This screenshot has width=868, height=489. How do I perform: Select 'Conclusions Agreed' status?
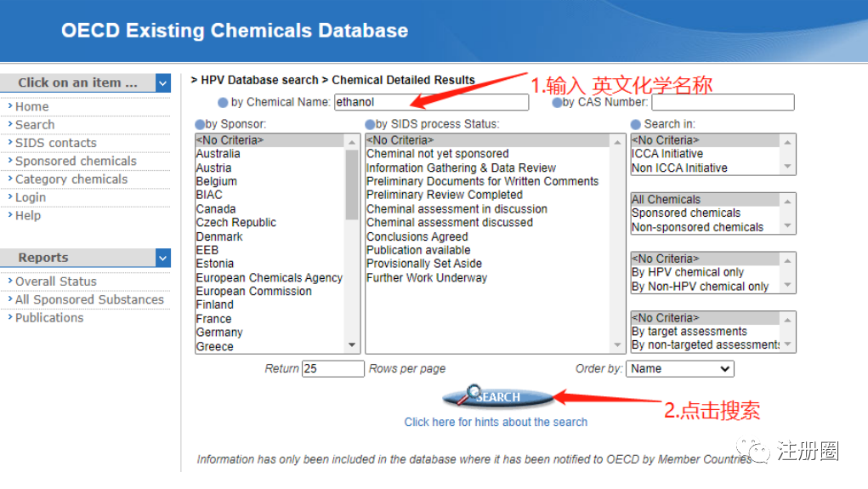point(417,236)
